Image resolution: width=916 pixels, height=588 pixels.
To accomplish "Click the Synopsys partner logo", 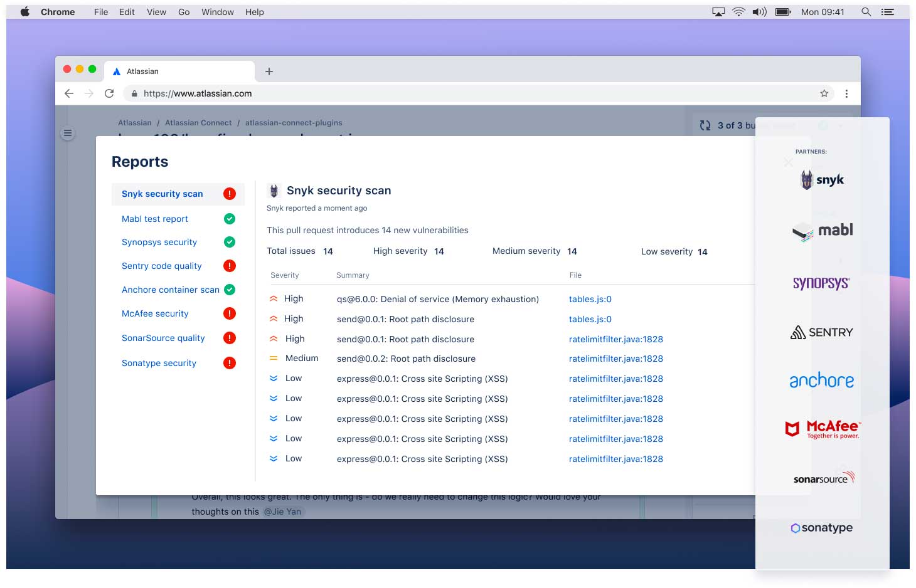I will pyautogui.click(x=821, y=283).
